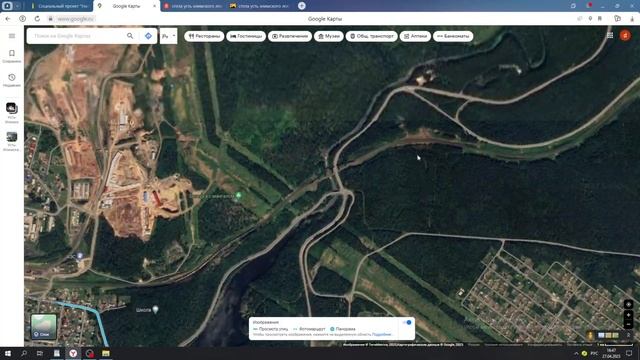640x360 pixels.
Task: Go back in browser history
Action: coord(8,19)
